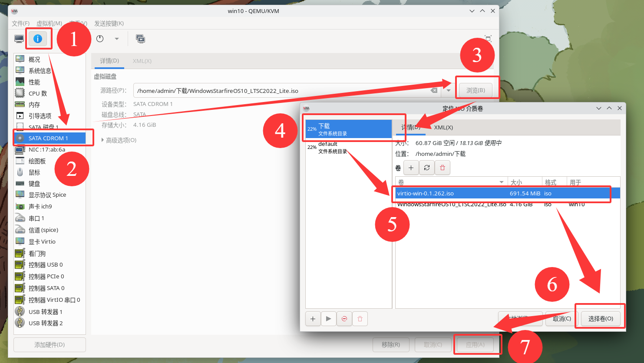
Task: Delete storage pool trash icon
Action: pos(360,319)
